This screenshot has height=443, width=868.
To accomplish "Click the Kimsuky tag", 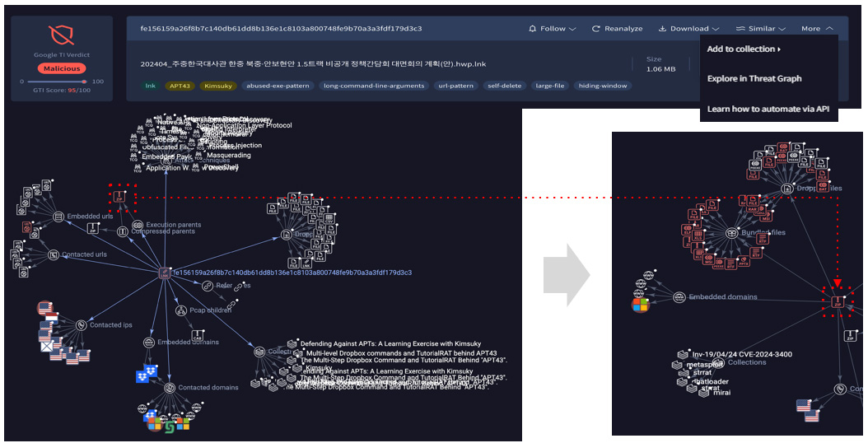I will click(x=218, y=86).
